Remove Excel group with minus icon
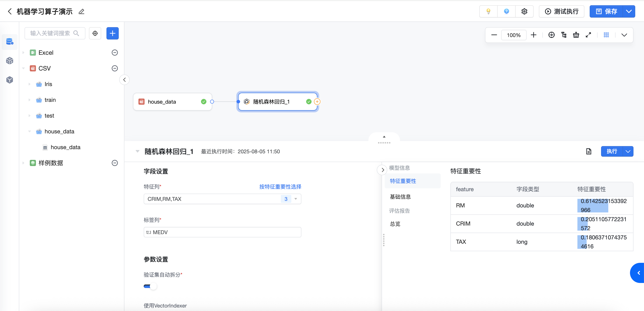Screen dimensions: 644x311 pos(115,53)
